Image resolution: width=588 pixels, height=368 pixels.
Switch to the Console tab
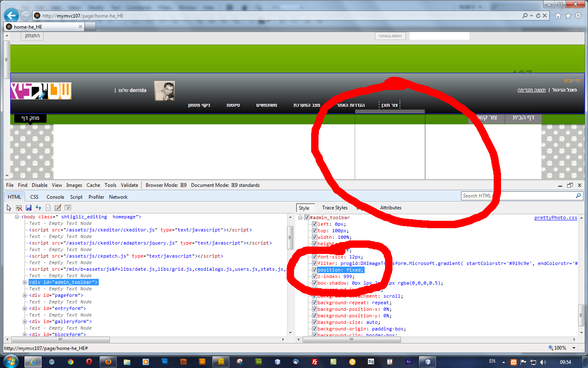coord(55,197)
